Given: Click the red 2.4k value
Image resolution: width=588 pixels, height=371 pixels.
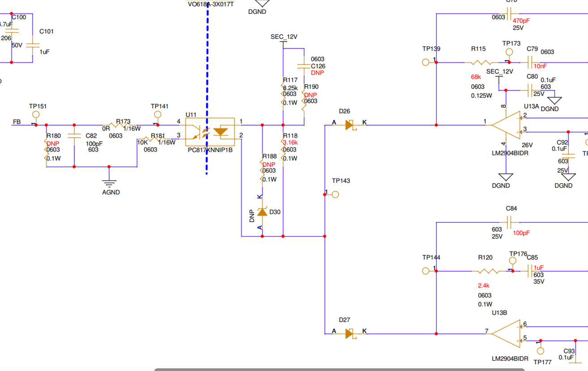Looking at the screenshot, I should click(484, 285).
